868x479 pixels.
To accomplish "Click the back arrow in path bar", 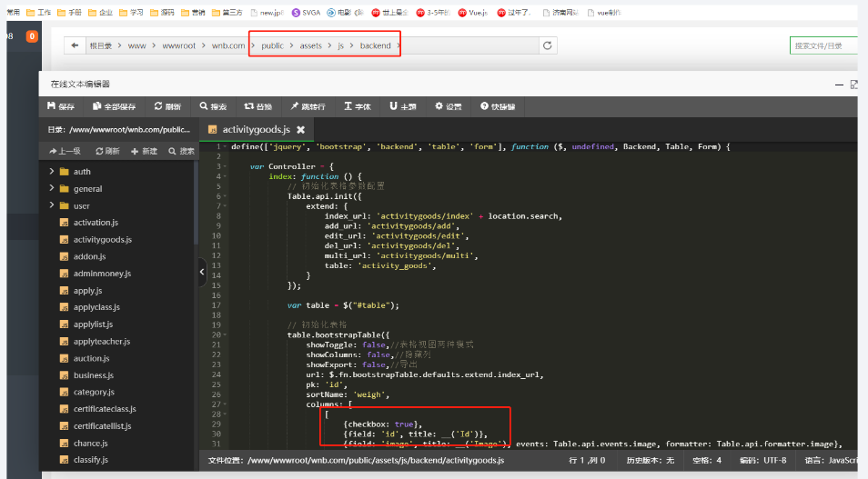I will (x=75, y=45).
